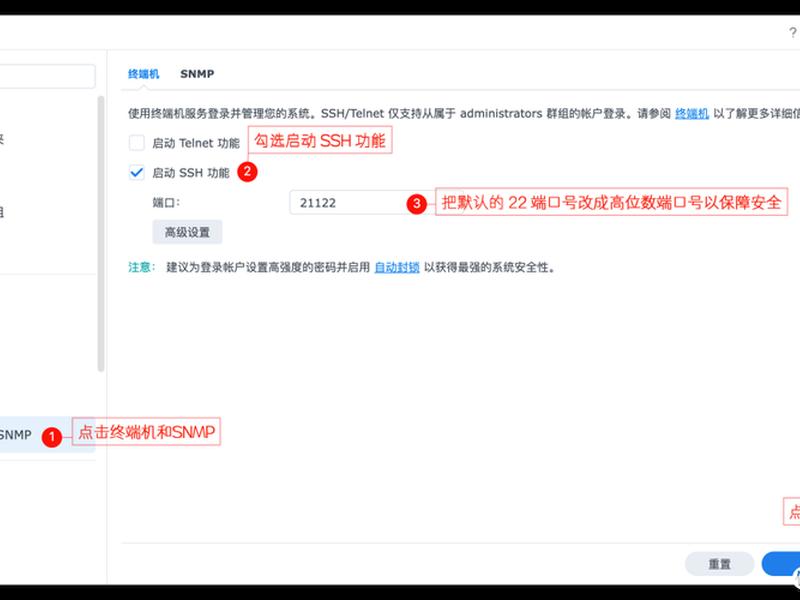Click the 注意: note label
This screenshot has width=800, height=600.
[141, 267]
